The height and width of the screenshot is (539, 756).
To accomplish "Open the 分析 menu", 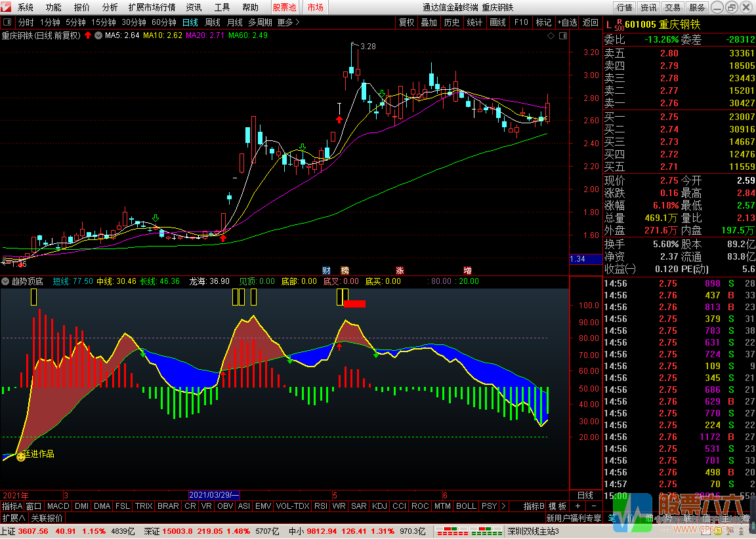I will [x=110, y=7].
